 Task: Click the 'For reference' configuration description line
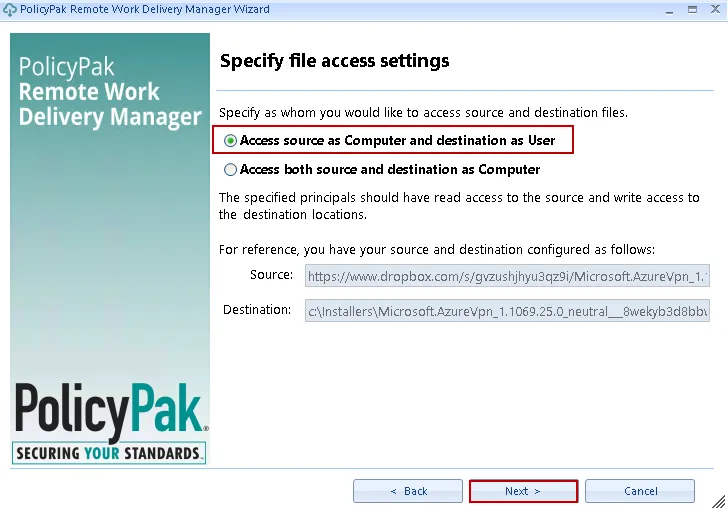coord(436,249)
